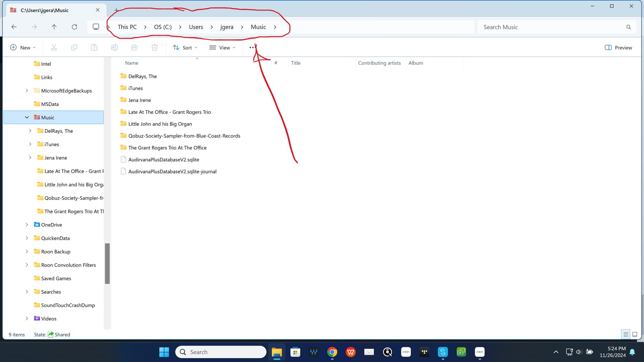
Task: Open the Windows Start menu
Action: click(164, 352)
